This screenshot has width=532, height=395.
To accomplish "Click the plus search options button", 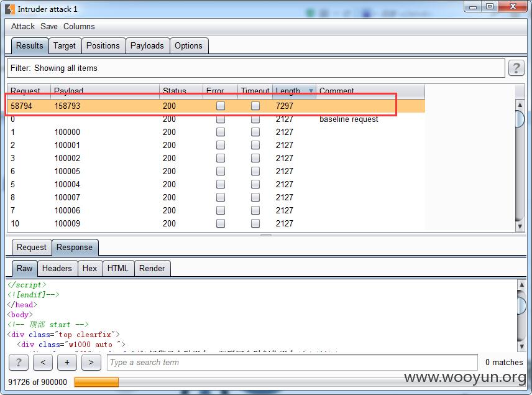I will (x=67, y=363).
